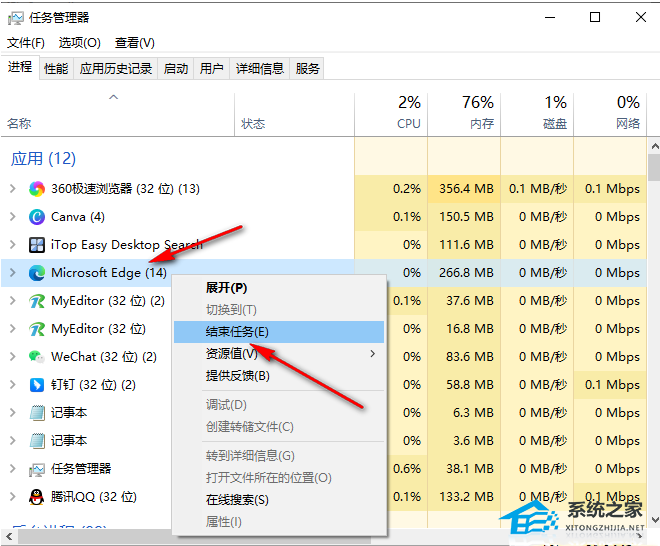Choose 在线搜索(S) in the context menu

pos(279,500)
